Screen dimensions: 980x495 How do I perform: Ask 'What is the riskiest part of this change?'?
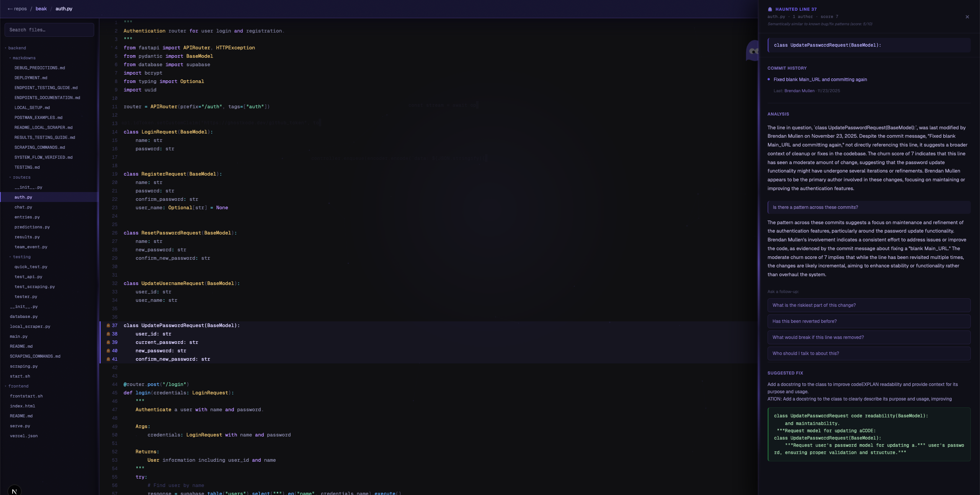869,305
